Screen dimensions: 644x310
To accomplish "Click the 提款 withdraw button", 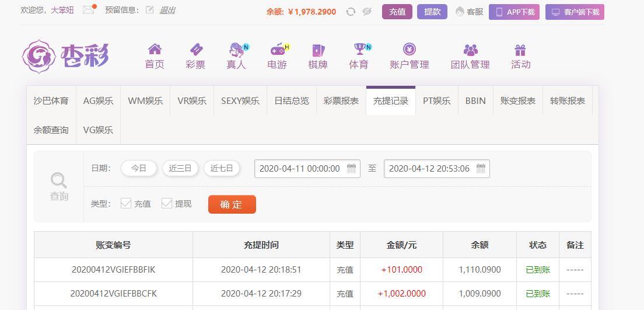I will (432, 12).
